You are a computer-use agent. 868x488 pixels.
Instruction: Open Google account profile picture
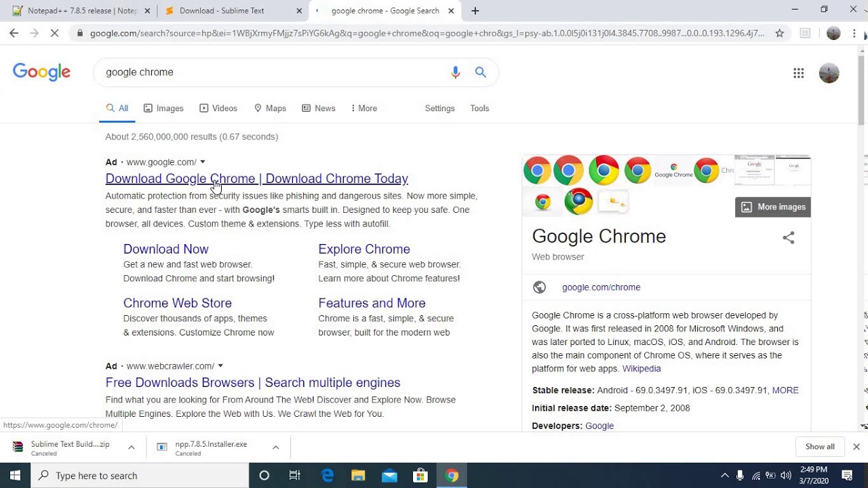coord(829,73)
